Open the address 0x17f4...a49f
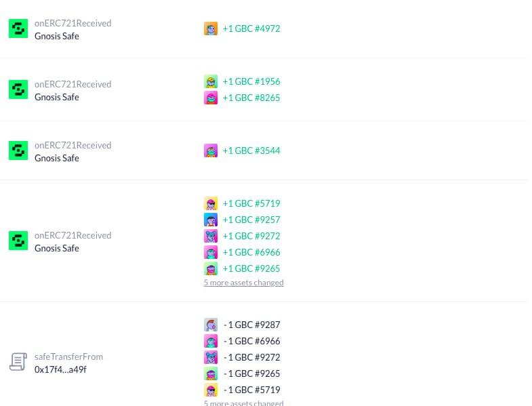Screen dimensions: 532x406 (60, 369)
